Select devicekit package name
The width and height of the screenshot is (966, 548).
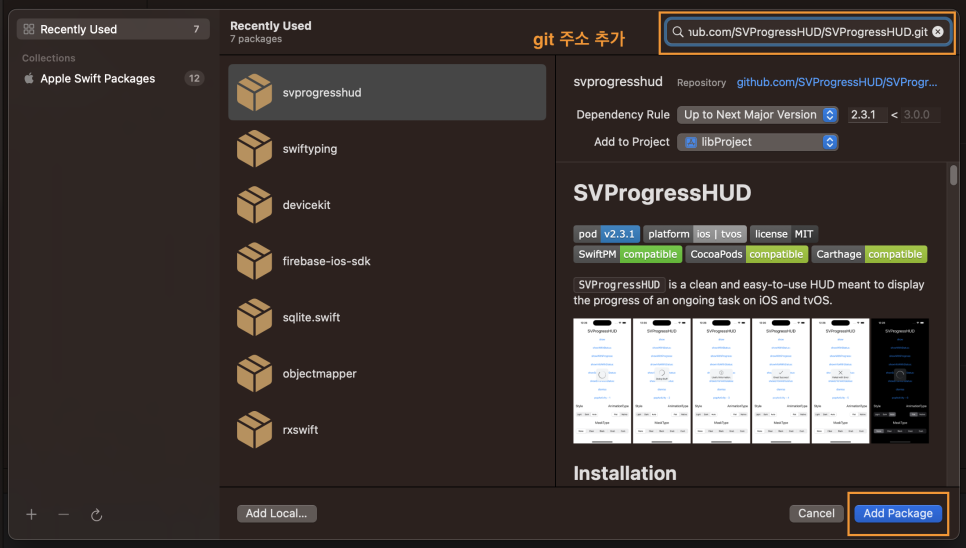(x=306, y=204)
